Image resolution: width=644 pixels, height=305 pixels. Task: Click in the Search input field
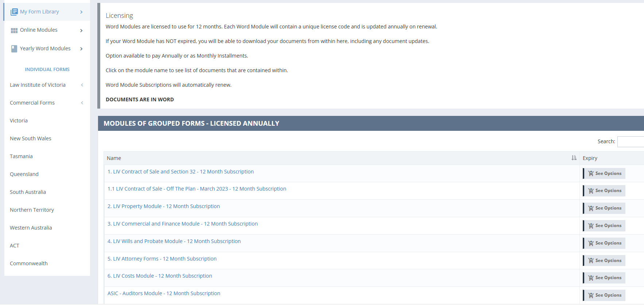pos(631,141)
